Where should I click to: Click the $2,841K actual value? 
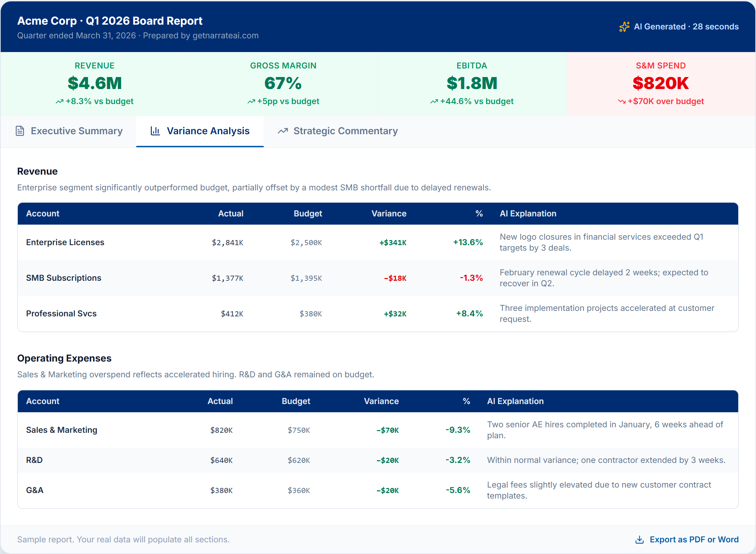pyautogui.click(x=228, y=243)
